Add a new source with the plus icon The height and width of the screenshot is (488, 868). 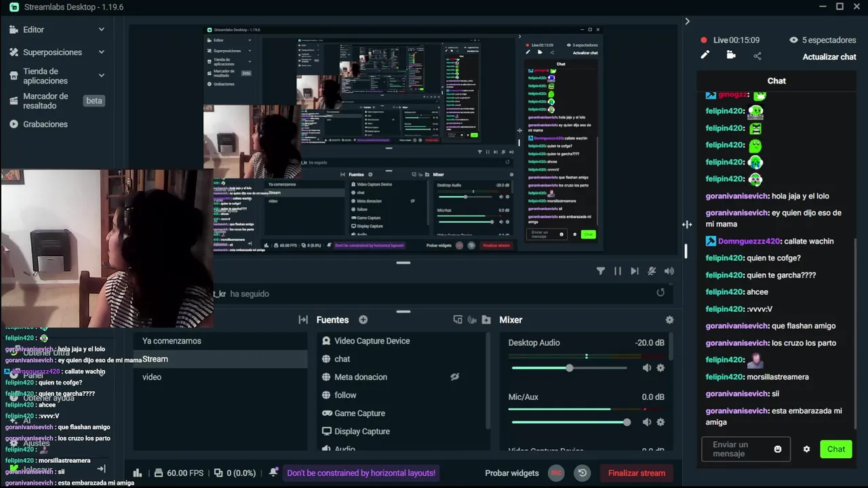click(x=363, y=320)
